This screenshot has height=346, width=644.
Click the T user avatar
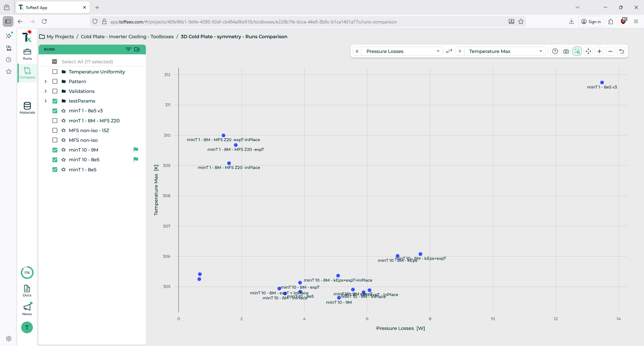click(x=27, y=327)
